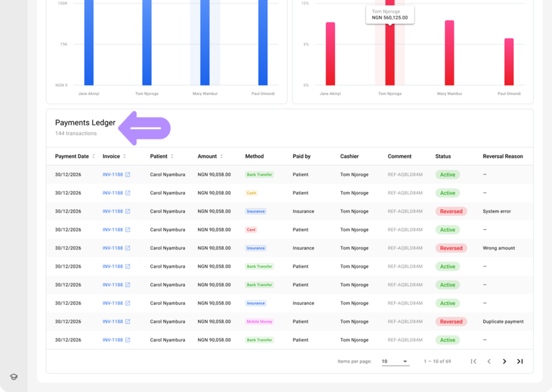Open external invoice icon in System error row
Screen dimensions: 552x392
point(128,211)
